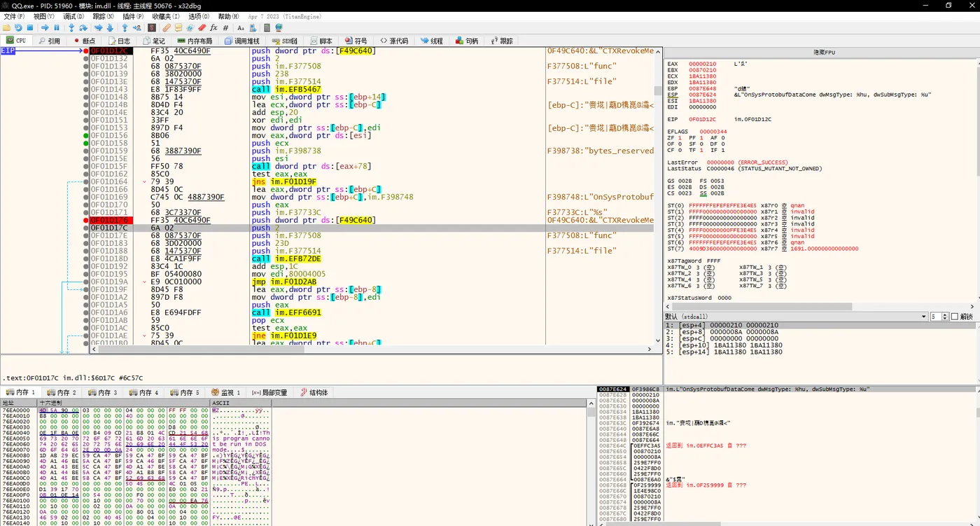Open a file using the folder icon

tap(6, 28)
